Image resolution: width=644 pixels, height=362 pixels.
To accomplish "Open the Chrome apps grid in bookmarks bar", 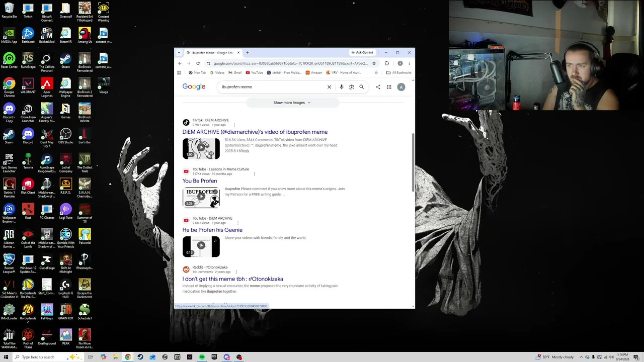I will click(179, 72).
